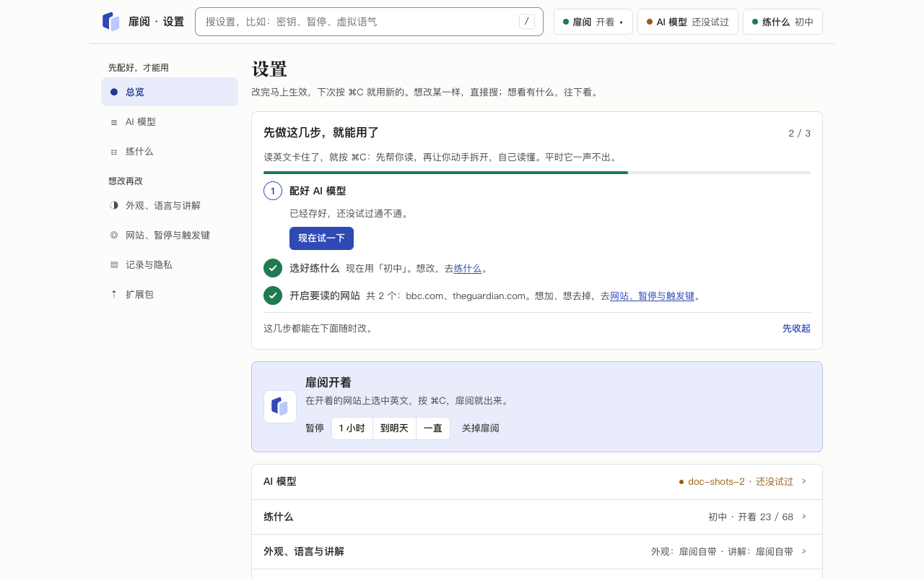Go to 练什么 in sidebar
The height and width of the screenshot is (578, 924).
pos(170,152)
